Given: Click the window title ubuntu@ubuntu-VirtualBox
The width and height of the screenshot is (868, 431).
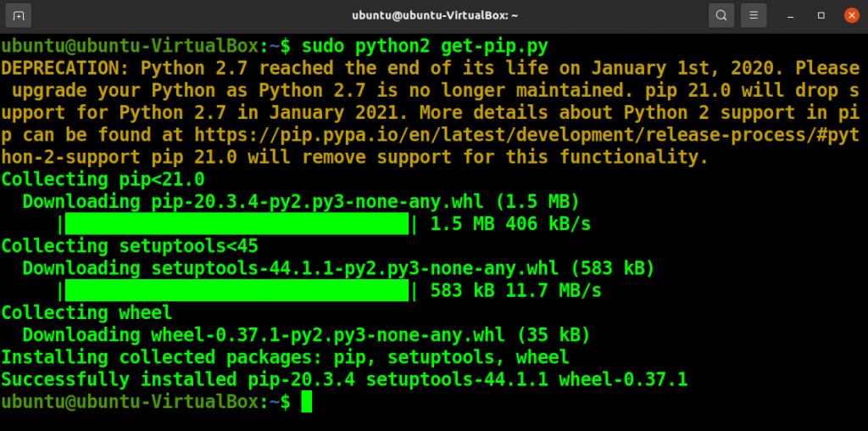Looking at the screenshot, I should pos(435,15).
